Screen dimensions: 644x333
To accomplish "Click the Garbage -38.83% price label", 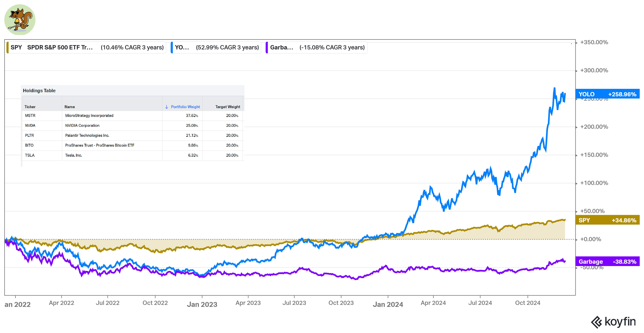I will coord(608,262).
